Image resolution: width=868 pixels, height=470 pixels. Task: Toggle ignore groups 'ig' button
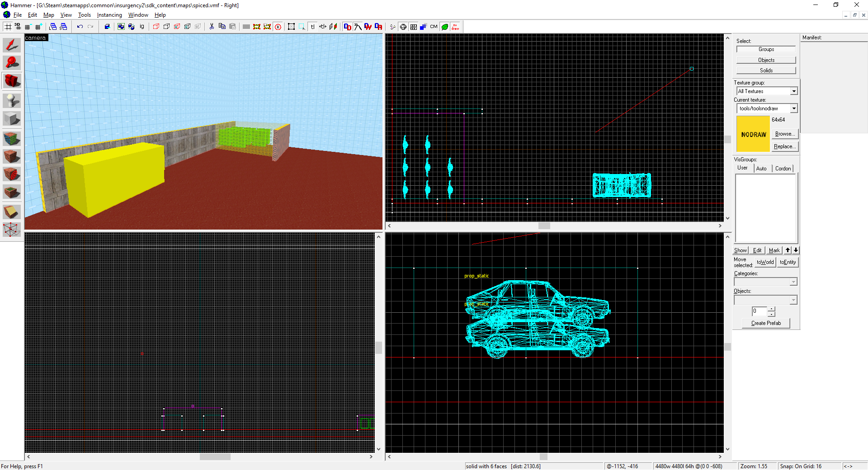pyautogui.click(x=142, y=27)
